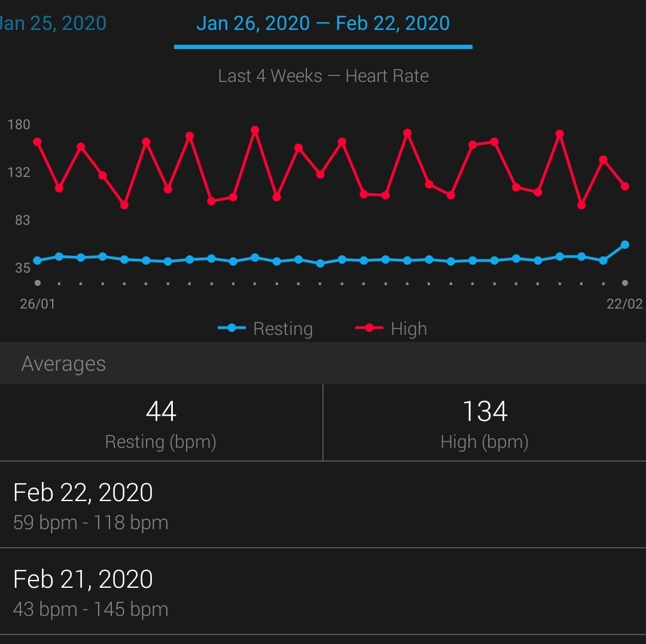This screenshot has width=646, height=644.
Task: Tap the 44 Resting bpm average
Action: click(x=161, y=423)
